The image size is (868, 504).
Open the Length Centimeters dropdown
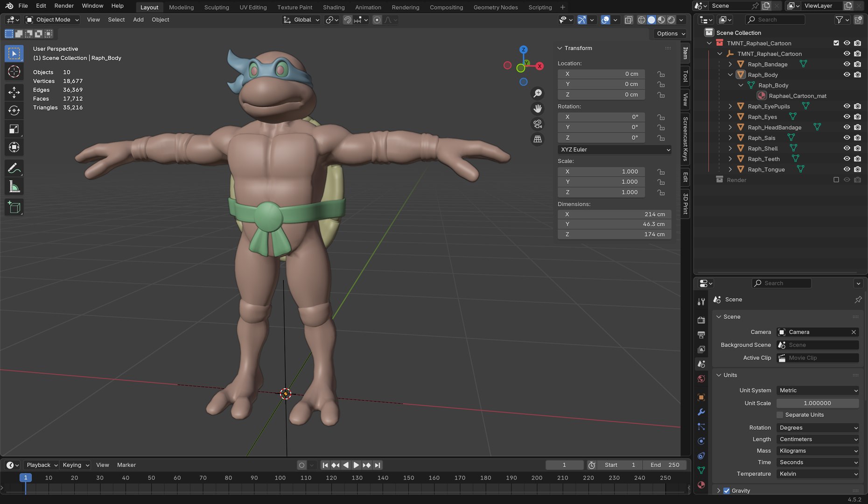[x=818, y=439]
